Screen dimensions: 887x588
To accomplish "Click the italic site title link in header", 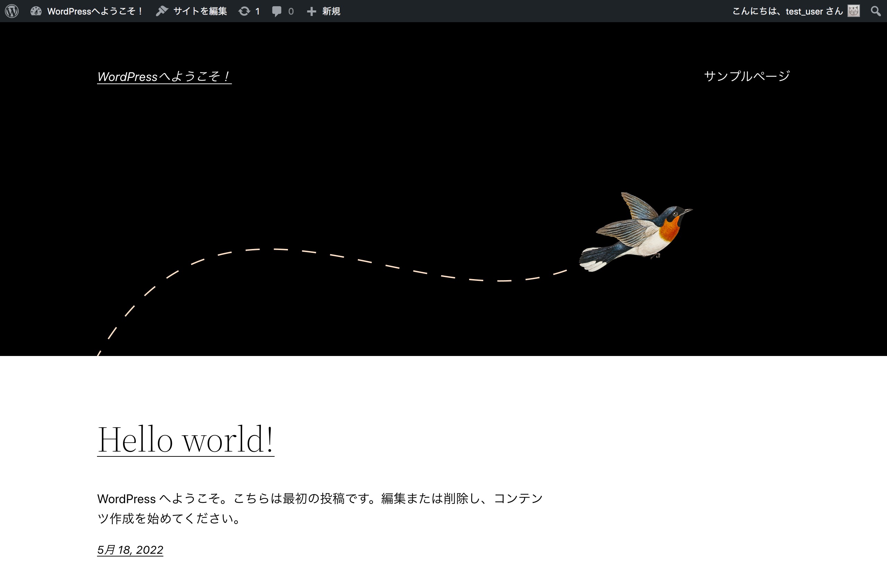I will click(x=164, y=77).
